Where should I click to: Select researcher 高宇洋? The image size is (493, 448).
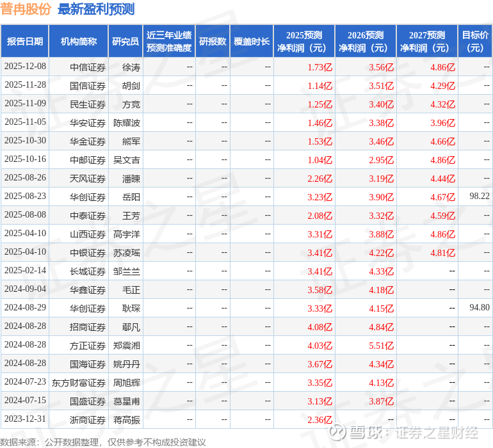[127, 234]
